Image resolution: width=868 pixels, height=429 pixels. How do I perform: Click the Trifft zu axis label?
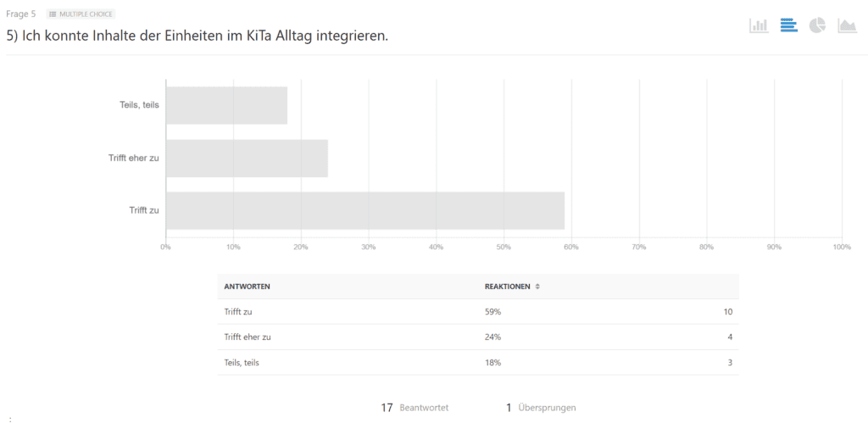tap(144, 210)
